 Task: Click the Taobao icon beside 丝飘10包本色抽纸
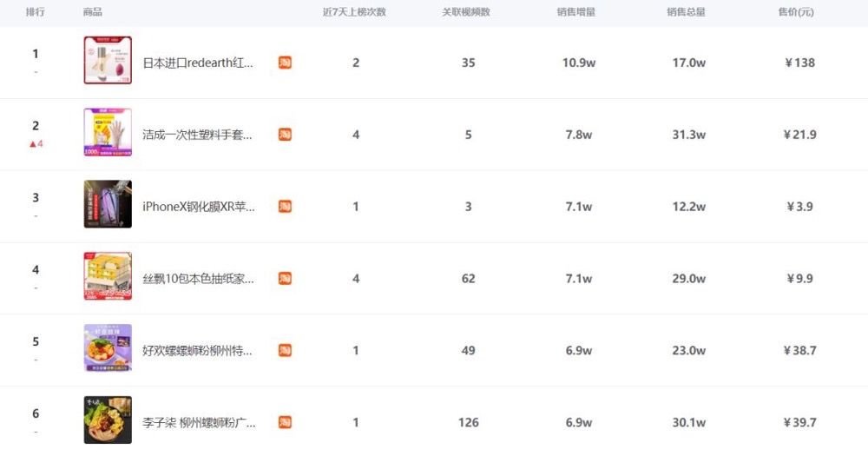[x=285, y=279]
